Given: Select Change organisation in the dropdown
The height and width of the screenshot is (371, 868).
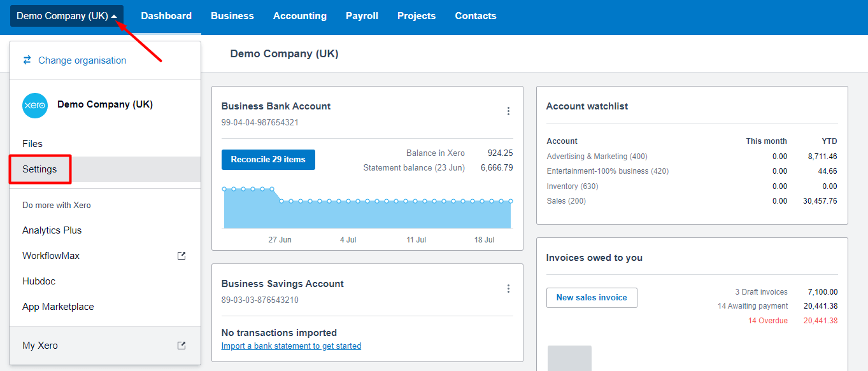Looking at the screenshot, I should pyautogui.click(x=82, y=60).
